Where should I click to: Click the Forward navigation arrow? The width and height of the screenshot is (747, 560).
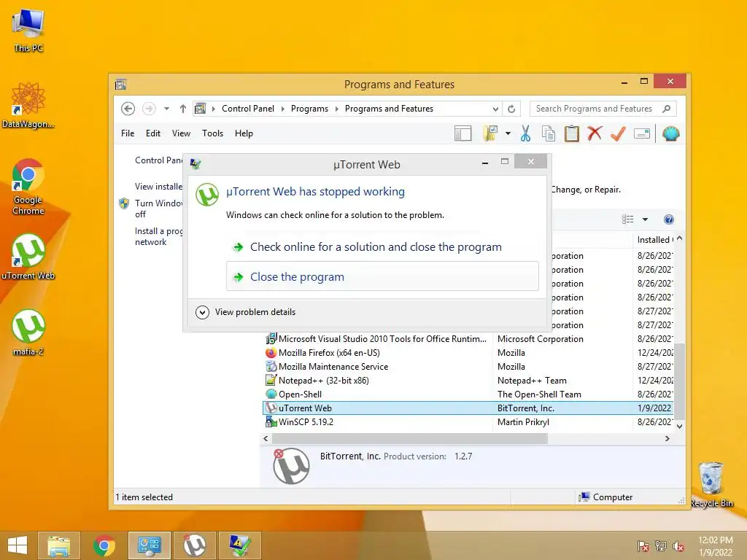coord(149,109)
